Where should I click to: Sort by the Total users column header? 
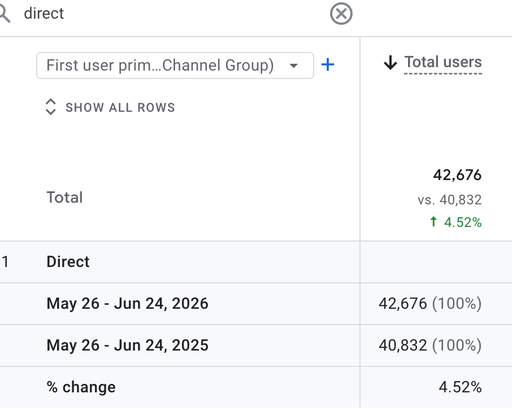point(443,62)
